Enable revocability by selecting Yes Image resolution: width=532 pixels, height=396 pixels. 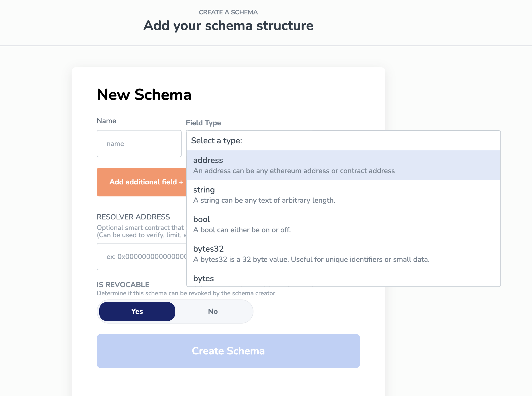[x=137, y=311]
